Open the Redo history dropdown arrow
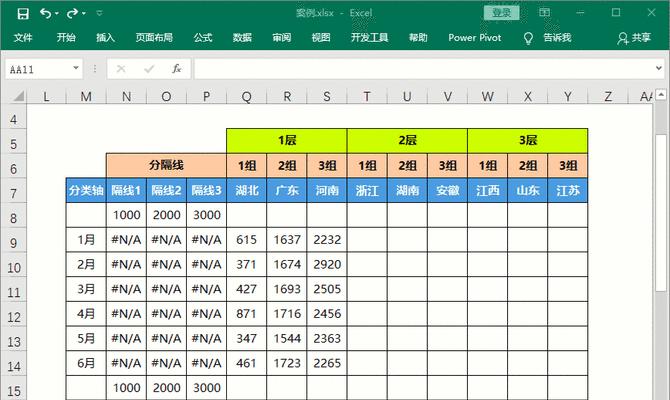 point(84,14)
